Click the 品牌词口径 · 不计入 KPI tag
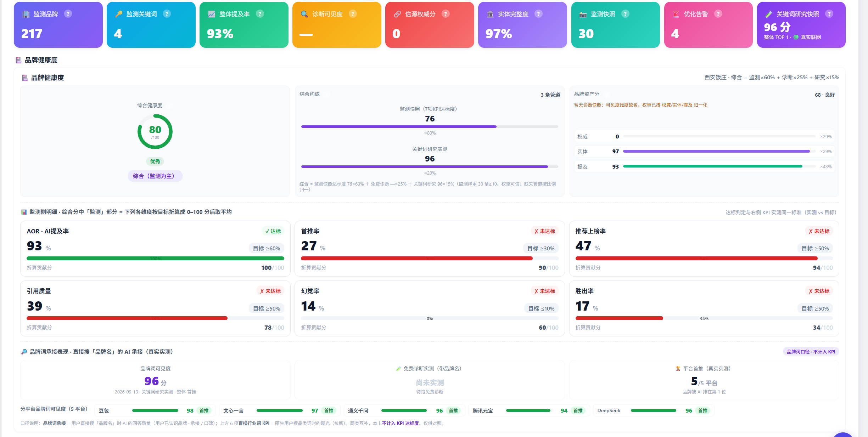This screenshot has height=437, width=868. pyautogui.click(x=811, y=352)
